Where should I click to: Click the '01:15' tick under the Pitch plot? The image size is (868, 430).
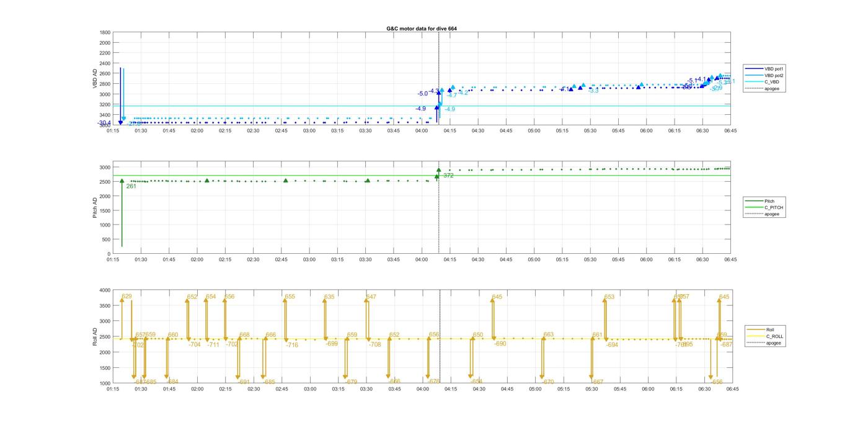[113, 260]
